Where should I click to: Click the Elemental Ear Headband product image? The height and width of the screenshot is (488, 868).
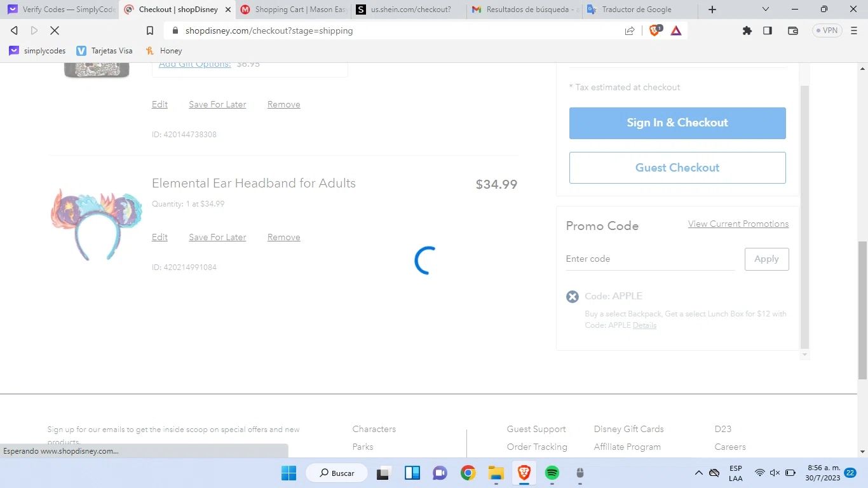pos(97,224)
